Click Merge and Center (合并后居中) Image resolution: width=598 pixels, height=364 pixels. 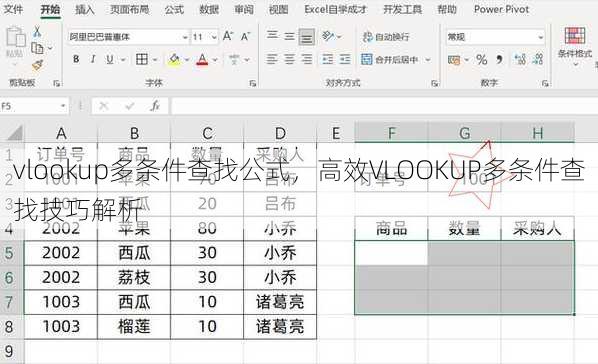(x=390, y=60)
